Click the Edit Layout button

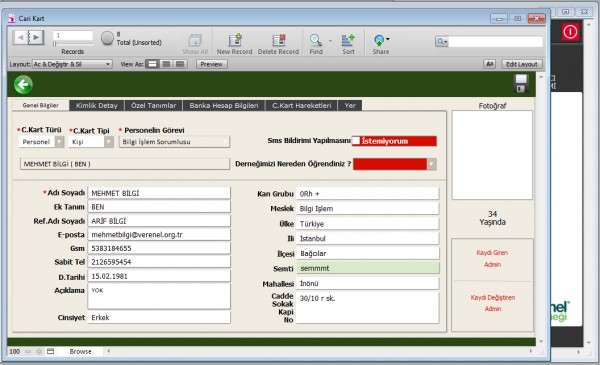[522, 64]
